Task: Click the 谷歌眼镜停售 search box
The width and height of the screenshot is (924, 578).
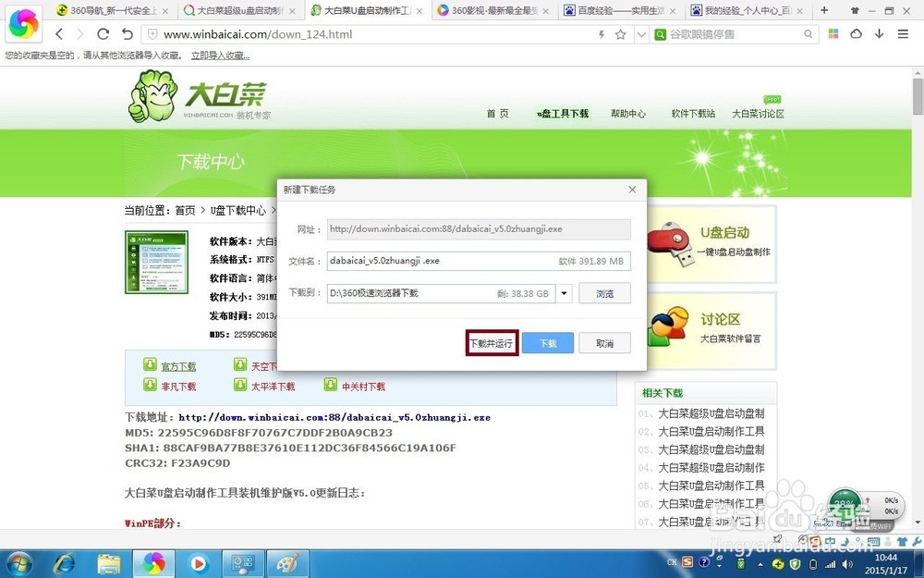Action: [x=735, y=34]
